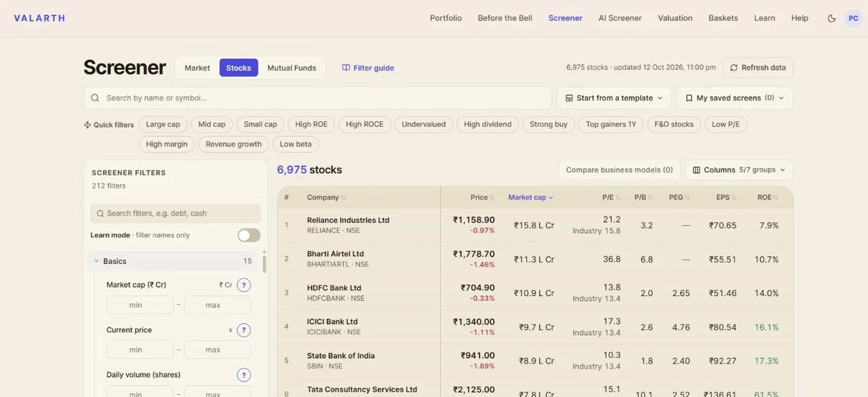Click the help icon beside Market cap filter
868x397 pixels.
click(243, 285)
